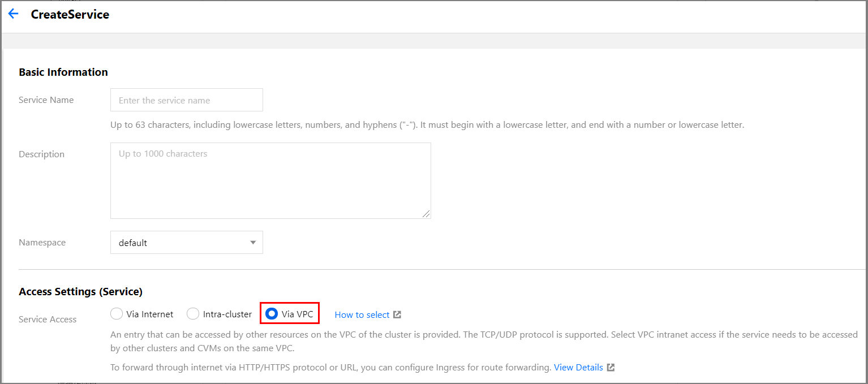Focus the Service Name input field
This screenshot has width=868, height=384.
click(187, 100)
